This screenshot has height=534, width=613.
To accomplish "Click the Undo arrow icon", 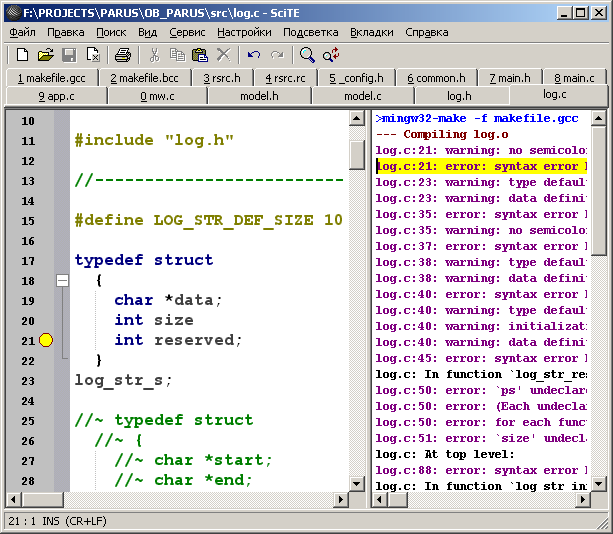I will [253, 55].
